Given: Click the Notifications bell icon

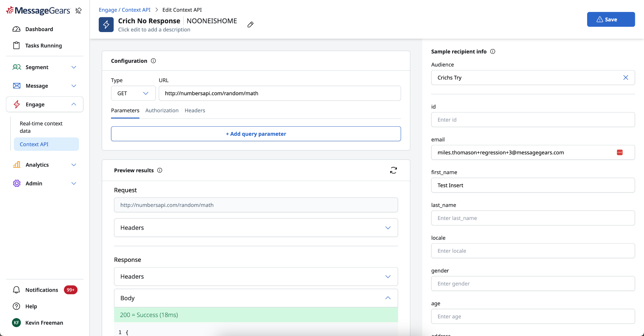Looking at the screenshot, I should click(x=16, y=290).
